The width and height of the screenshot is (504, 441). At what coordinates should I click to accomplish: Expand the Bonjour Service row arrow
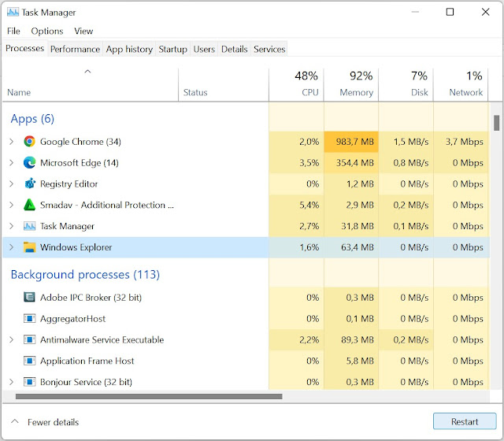click(12, 382)
